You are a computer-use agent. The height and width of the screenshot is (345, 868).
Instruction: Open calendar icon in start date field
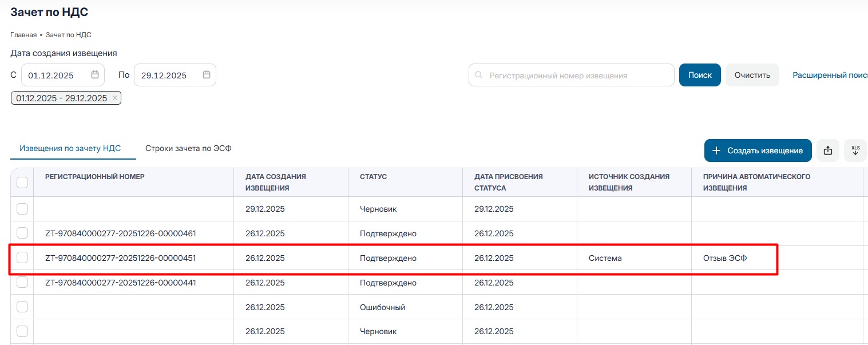[95, 75]
